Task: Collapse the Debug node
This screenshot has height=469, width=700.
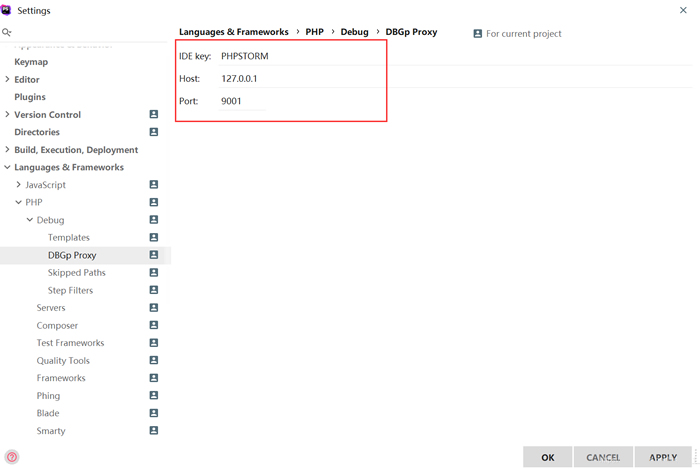Action: coord(29,220)
